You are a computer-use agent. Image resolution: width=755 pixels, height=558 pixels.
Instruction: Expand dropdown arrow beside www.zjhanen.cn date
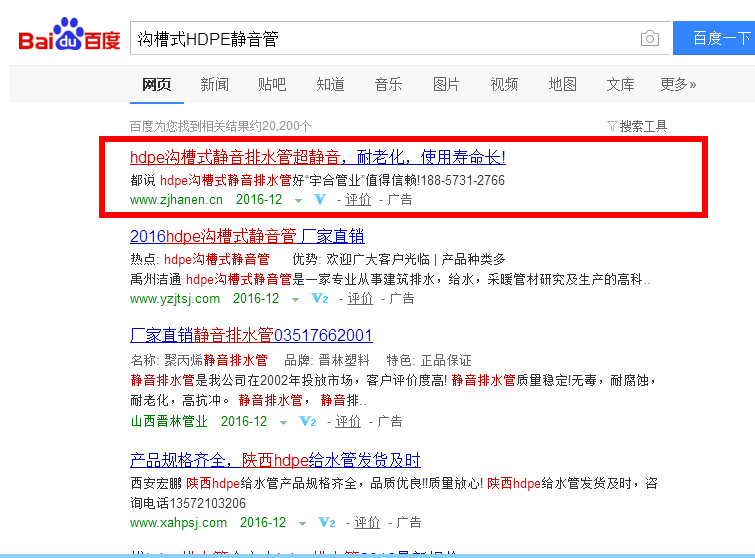click(x=299, y=200)
